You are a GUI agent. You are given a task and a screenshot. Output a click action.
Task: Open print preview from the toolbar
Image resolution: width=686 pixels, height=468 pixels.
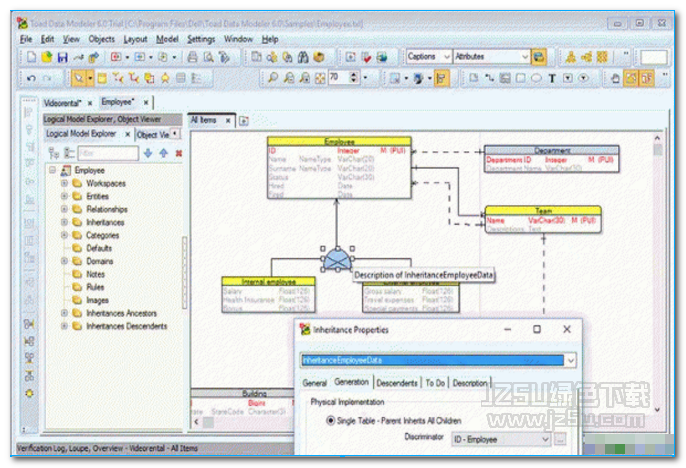208,57
